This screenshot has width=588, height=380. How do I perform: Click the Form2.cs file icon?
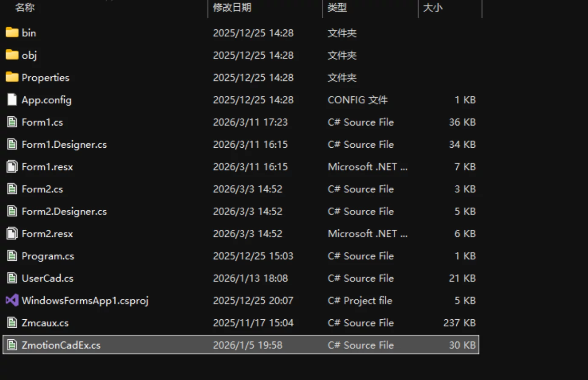click(12, 189)
